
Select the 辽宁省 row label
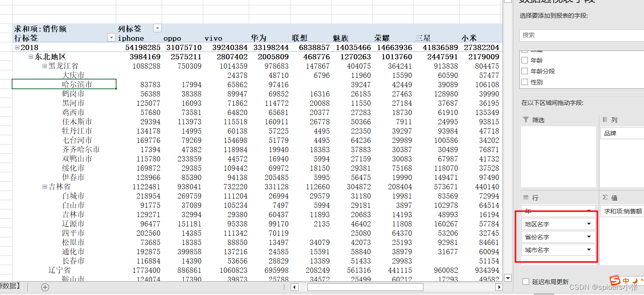60,270
